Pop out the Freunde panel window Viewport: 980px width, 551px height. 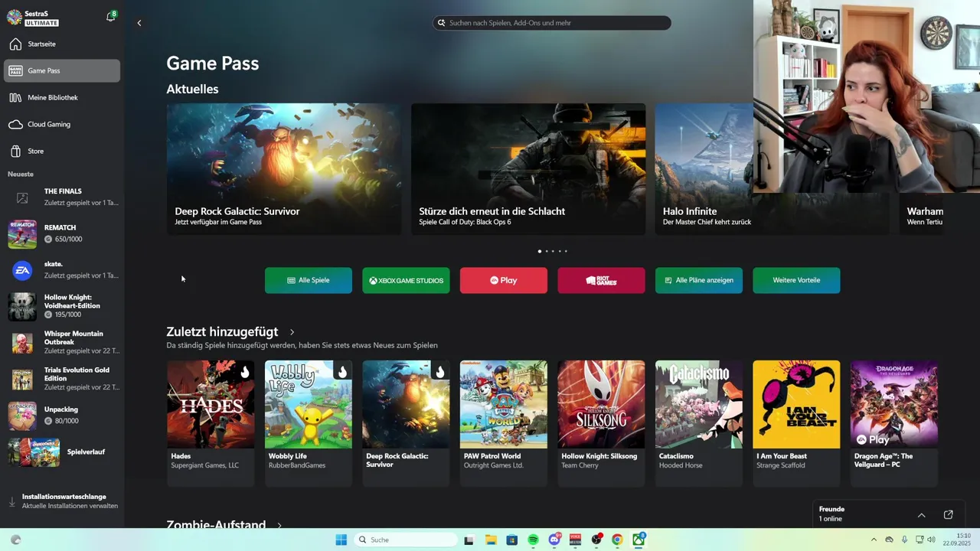coord(948,515)
